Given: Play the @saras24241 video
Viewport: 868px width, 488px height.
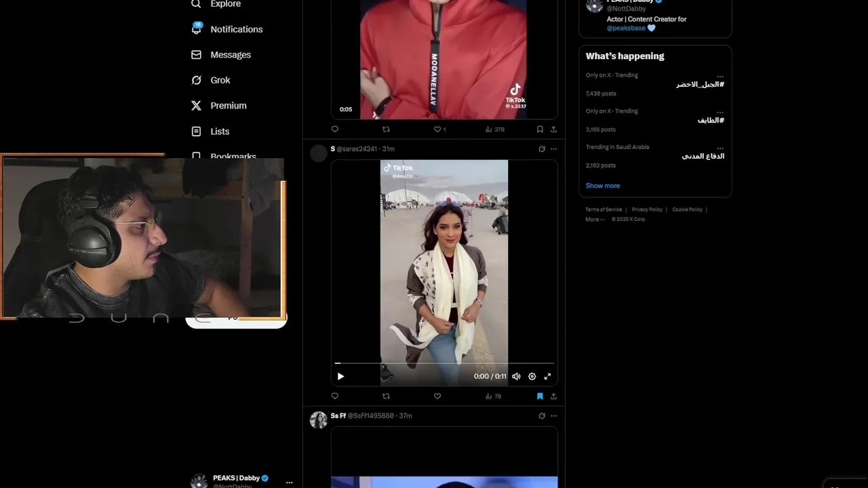Looking at the screenshot, I should coord(340,376).
